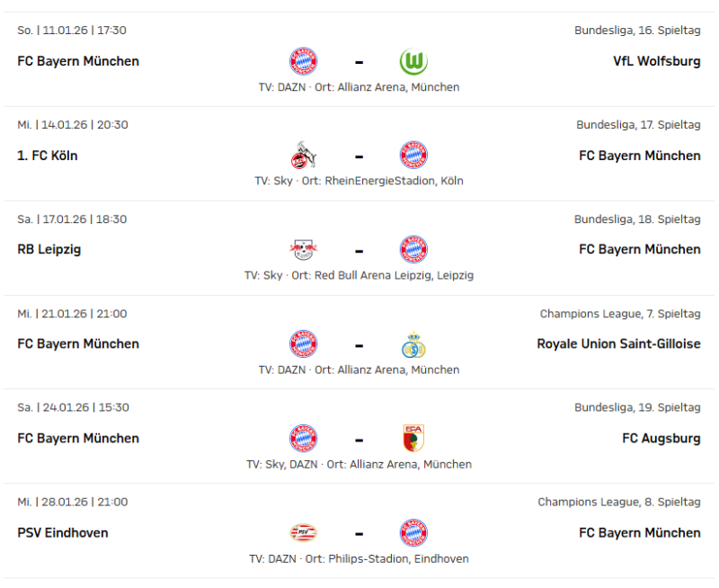719x588 pixels.
Task: Click Bayern crest in the Saint-Gilloise fixture
Action: pos(304,344)
